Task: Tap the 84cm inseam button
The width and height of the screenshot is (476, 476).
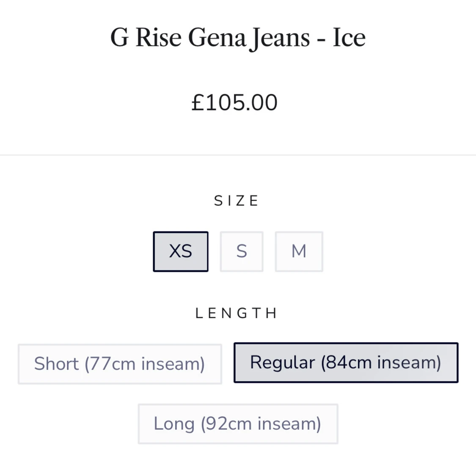Action: coord(346,363)
